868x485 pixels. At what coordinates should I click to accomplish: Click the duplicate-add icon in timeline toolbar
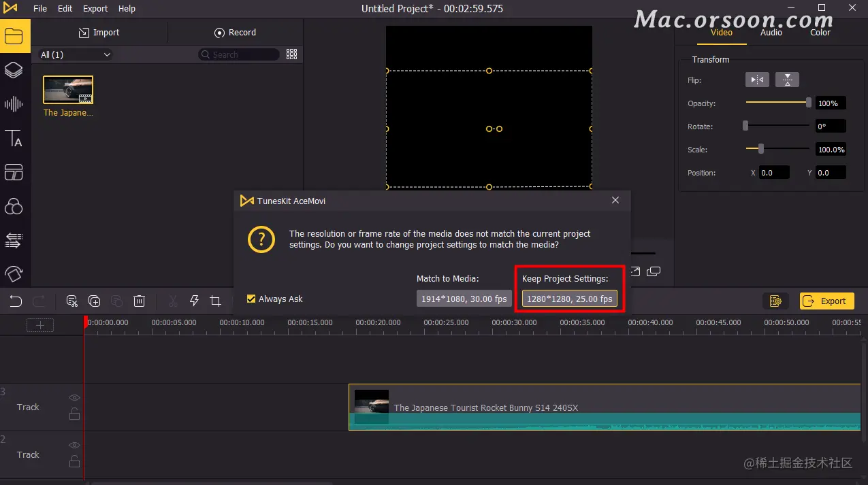pos(94,301)
